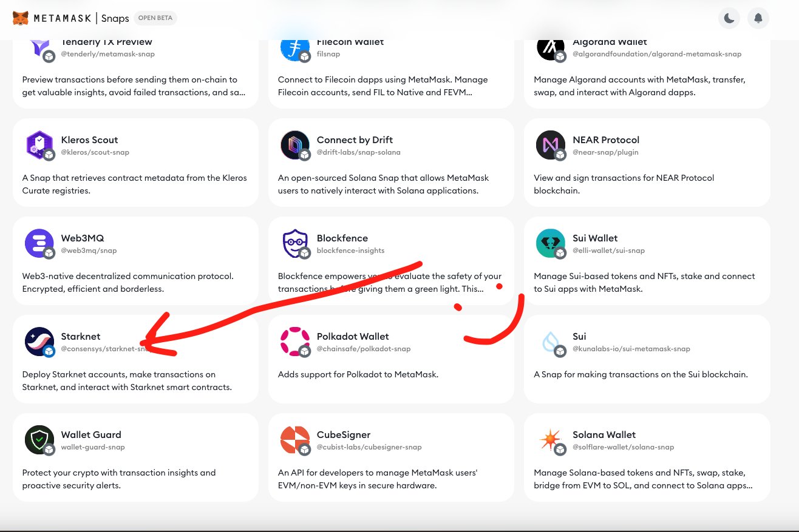Click the Polkadot Wallet snap icon

[x=295, y=342]
